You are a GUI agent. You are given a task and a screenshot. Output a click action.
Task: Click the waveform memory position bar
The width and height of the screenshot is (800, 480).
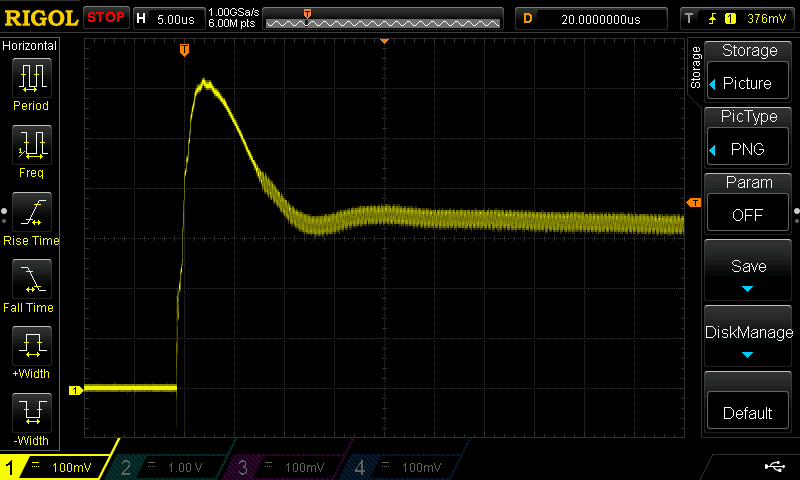(x=382, y=18)
